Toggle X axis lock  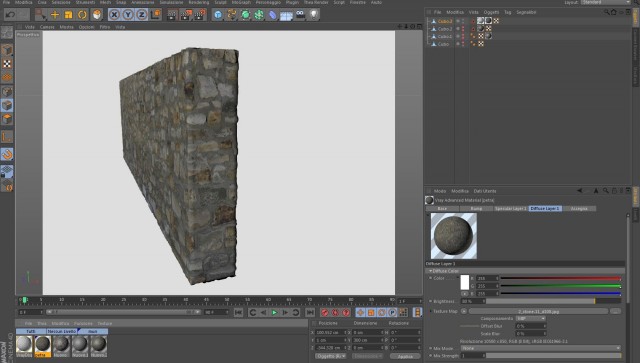[x=114, y=15]
